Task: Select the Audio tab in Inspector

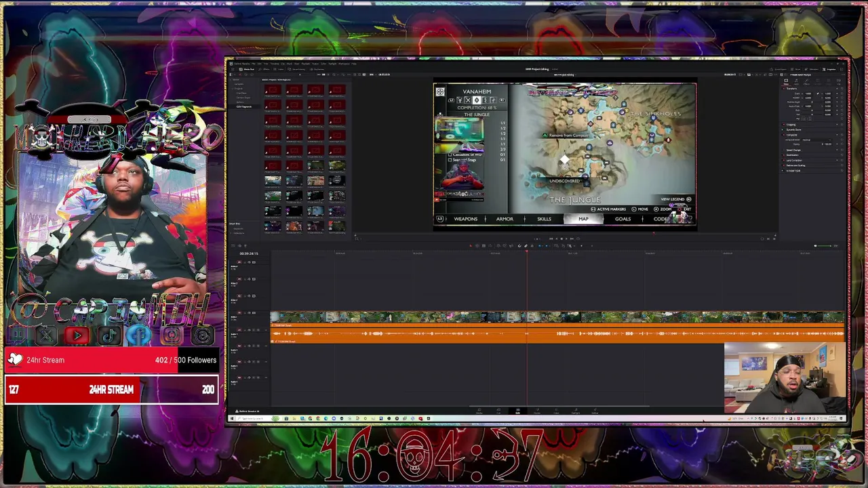Action: point(796,82)
